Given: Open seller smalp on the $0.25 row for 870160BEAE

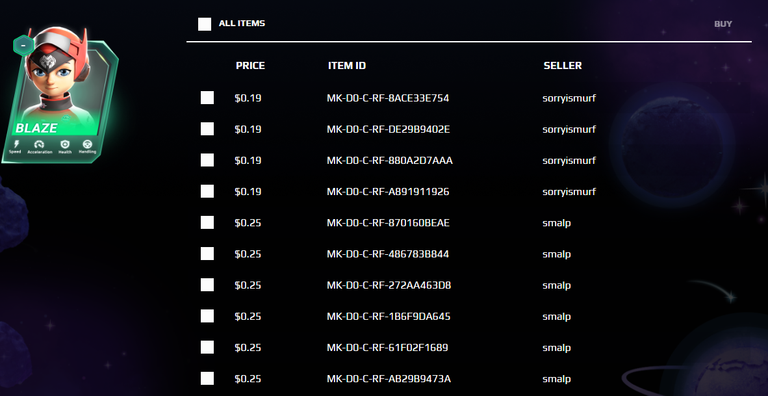Looking at the screenshot, I should click(x=556, y=223).
